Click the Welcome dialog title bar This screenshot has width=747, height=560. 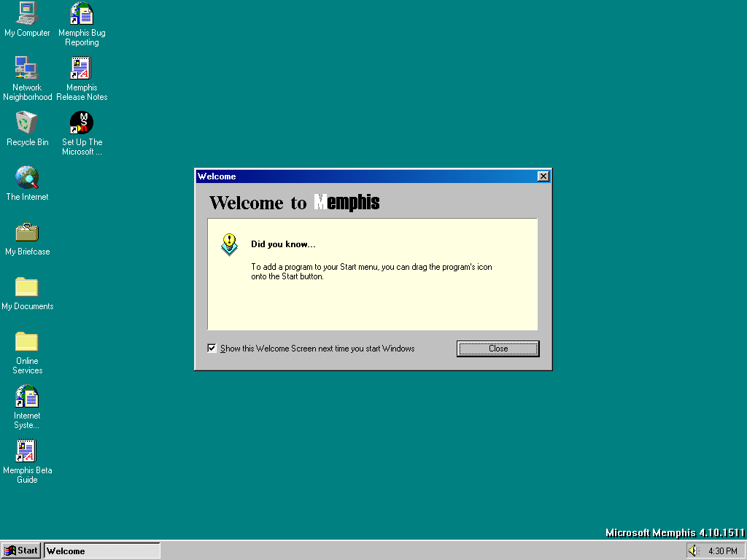point(373,176)
